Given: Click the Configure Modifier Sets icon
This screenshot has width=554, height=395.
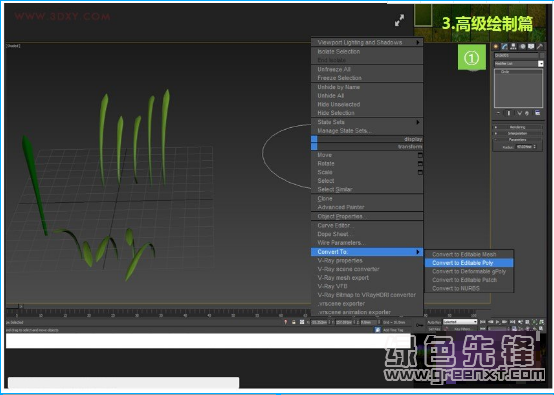Looking at the screenshot, I should point(537,113).
